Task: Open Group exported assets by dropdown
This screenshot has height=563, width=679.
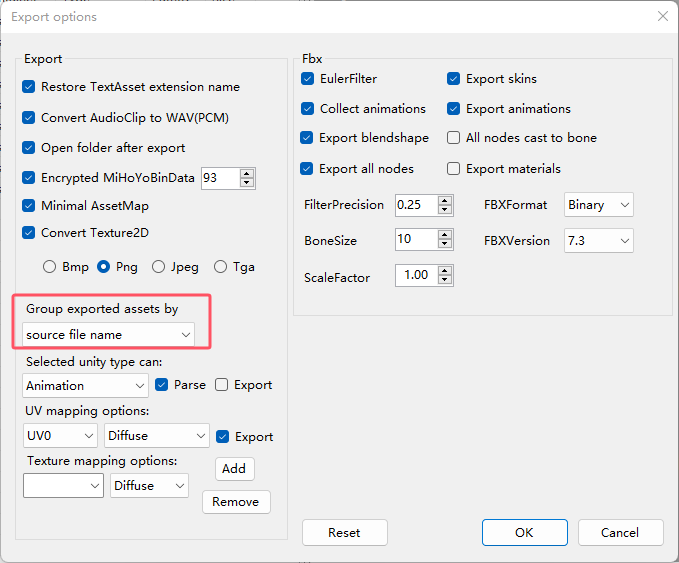Action: [x=108, y=335]
